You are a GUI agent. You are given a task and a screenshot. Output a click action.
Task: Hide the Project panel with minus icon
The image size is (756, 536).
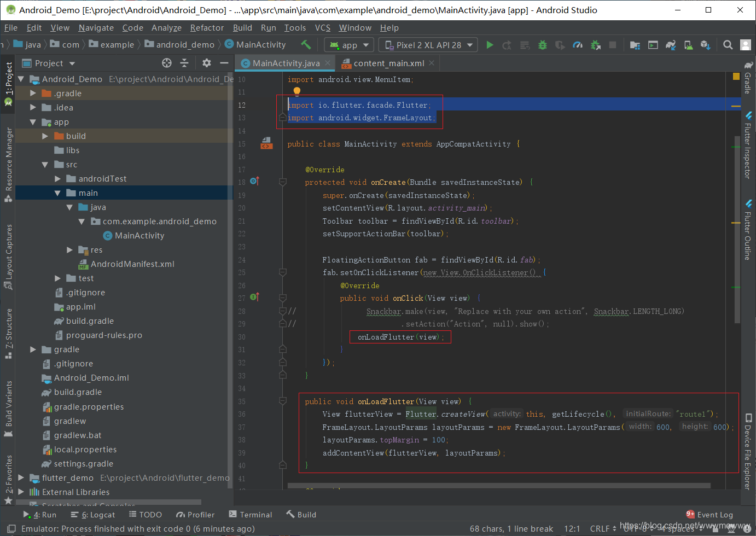(224, 63)
